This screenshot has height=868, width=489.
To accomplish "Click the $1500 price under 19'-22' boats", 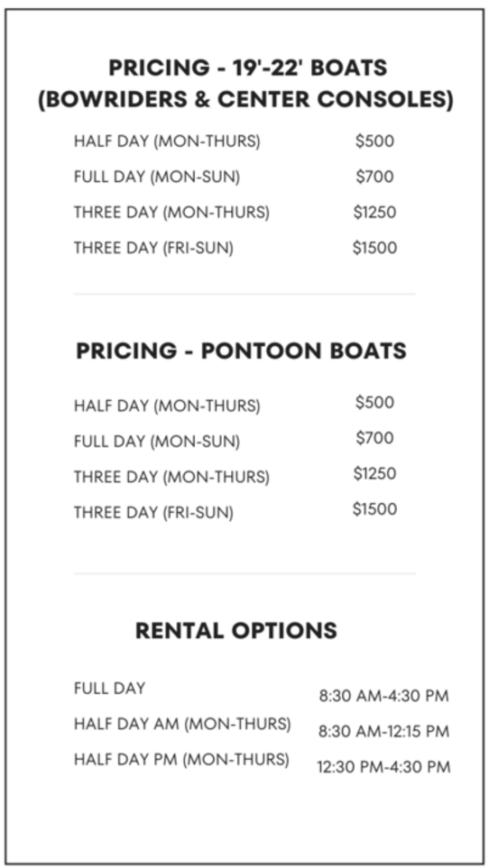I will 375,248.
